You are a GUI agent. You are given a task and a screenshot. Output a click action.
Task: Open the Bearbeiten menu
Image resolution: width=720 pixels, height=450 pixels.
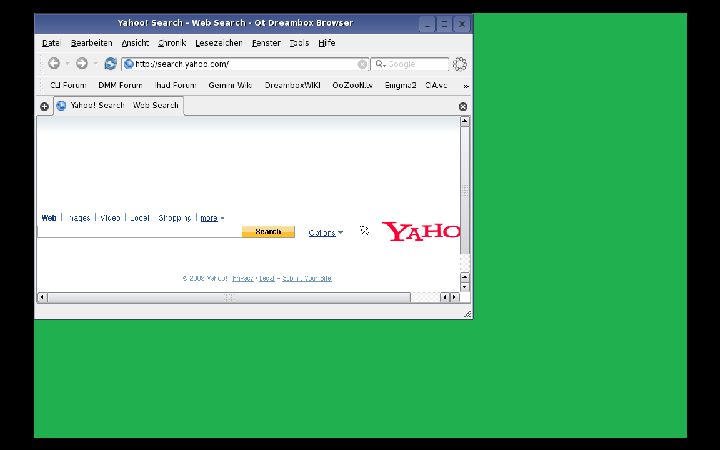pyautogui.click(x=91, y=43)
